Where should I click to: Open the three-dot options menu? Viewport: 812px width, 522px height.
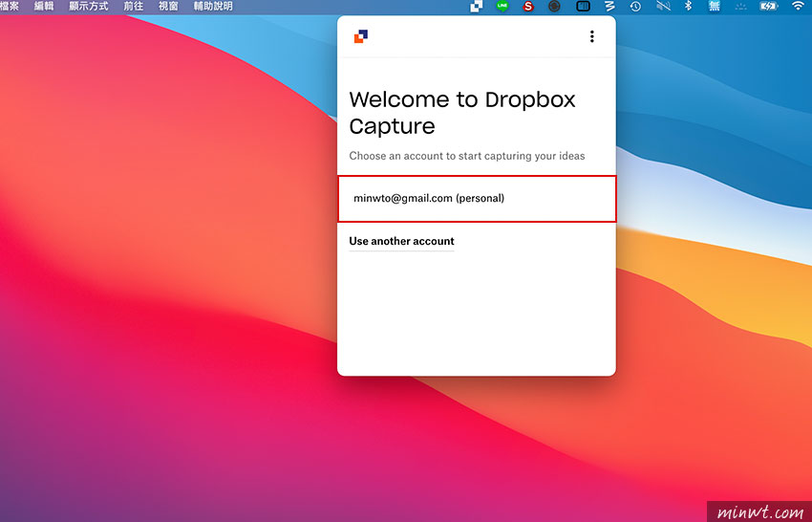[592, 36]
